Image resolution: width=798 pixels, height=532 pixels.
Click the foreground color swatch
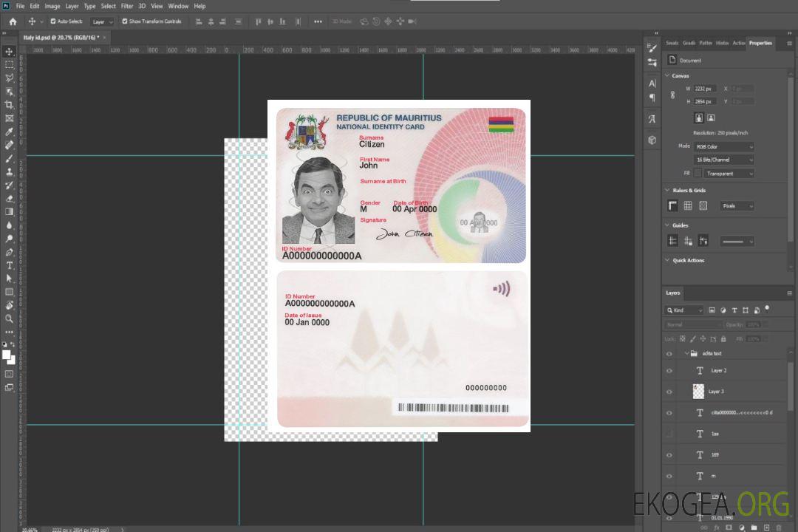tap(7, 355)
